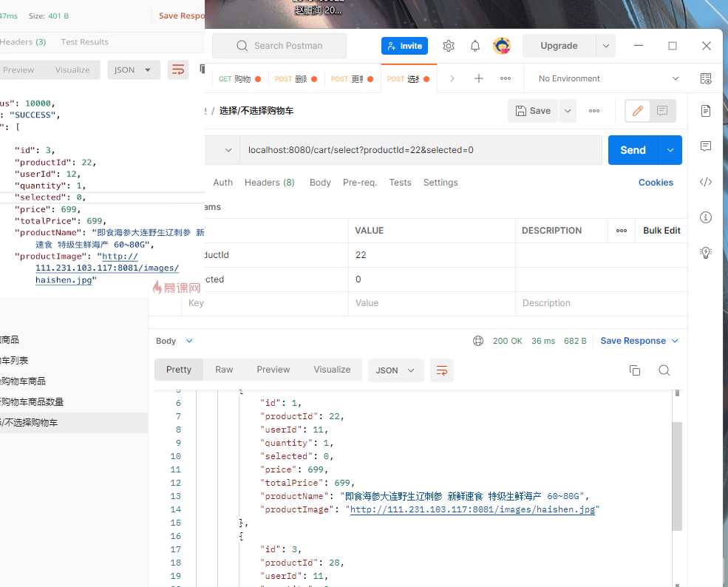728x587 pixels.
Task: Click the request URL input field
Action: 421,150
